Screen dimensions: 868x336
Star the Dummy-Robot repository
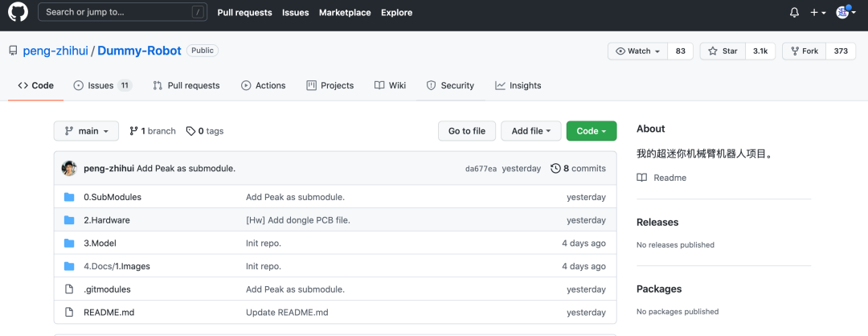[x=723, y=51]
